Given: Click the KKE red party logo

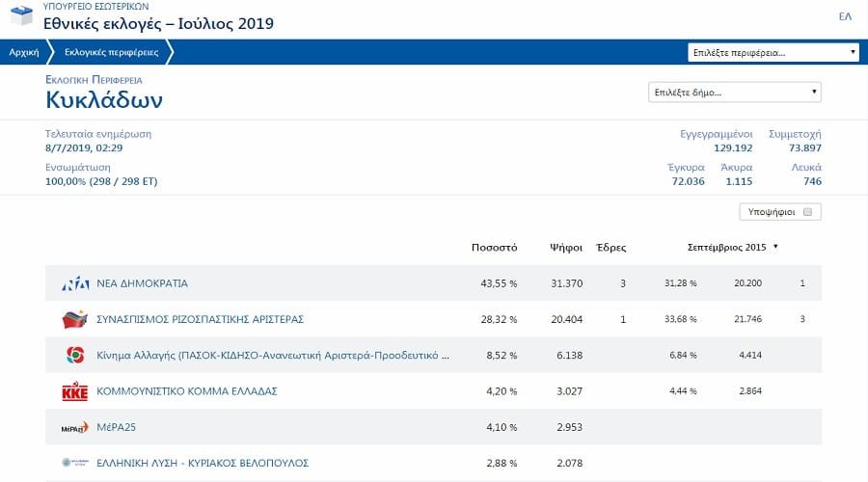Looking at the screenshot, I should (x=74, y=391).
